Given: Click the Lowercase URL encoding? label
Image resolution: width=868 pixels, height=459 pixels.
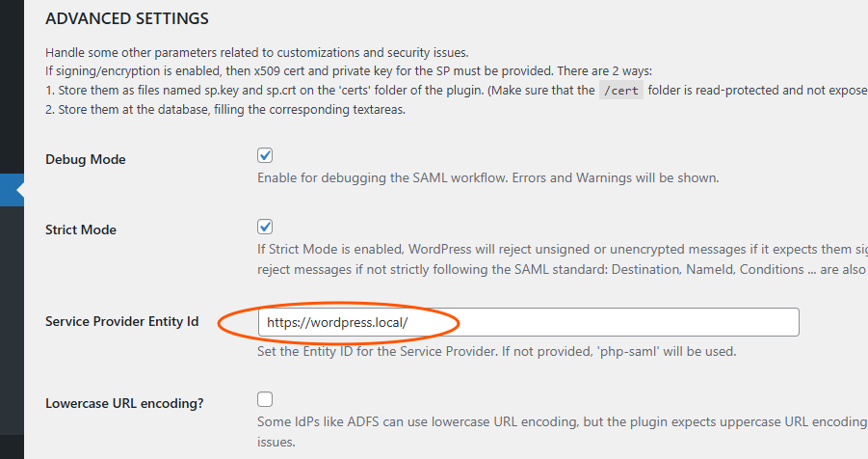Looking at the screenshot, I should (124, 403).
